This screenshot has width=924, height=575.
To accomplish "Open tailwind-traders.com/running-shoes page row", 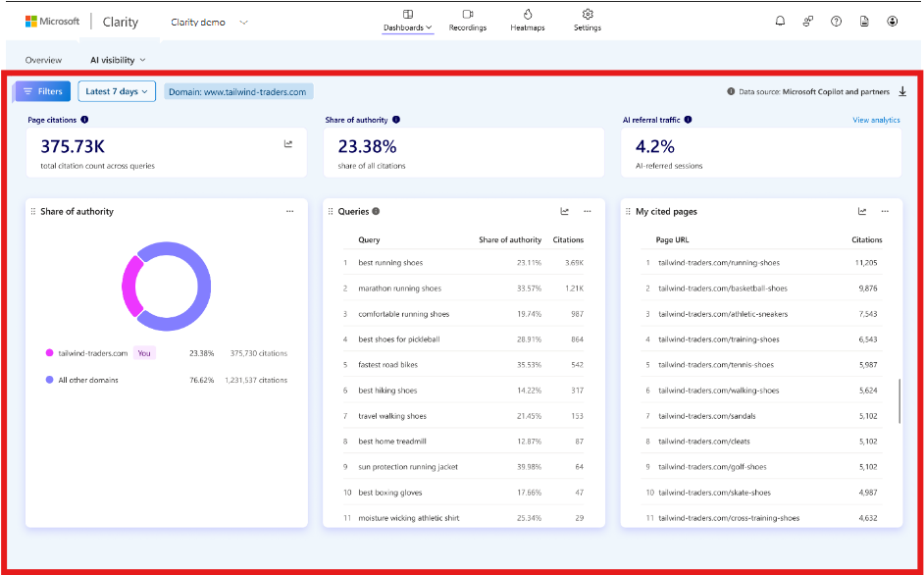I will [761, 262].
